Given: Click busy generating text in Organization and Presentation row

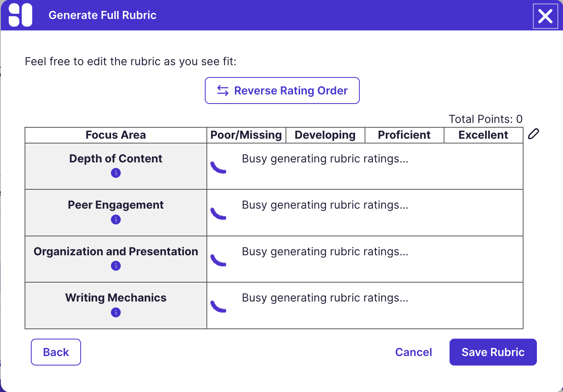Looking at the screenshot, I should [325, 251].
